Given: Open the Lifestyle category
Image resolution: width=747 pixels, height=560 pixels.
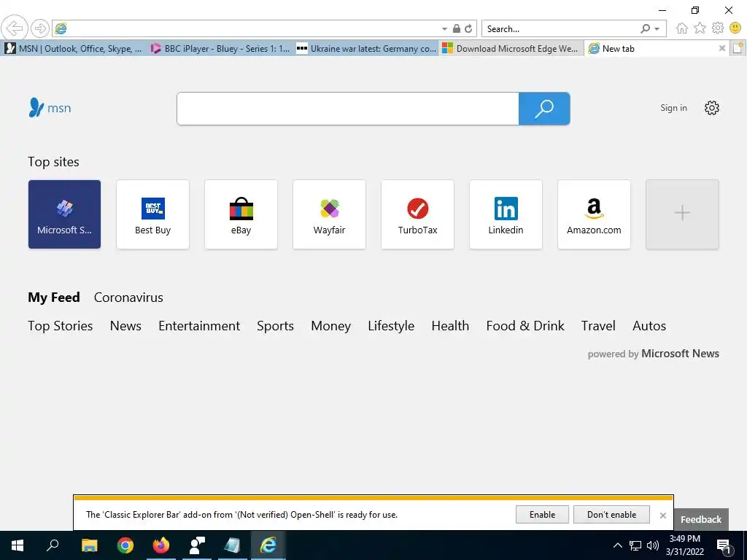Looking at the screenshot, I should [391, 326].
